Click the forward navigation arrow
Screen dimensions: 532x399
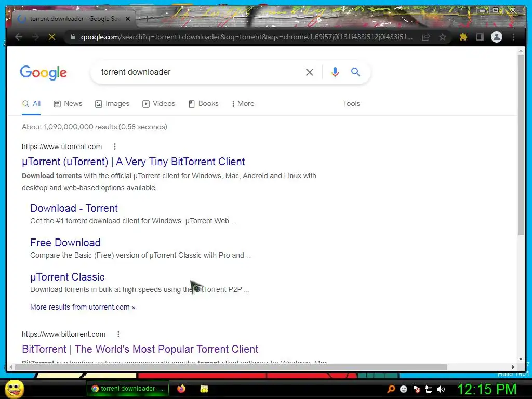pyautogui.click(x=35, y=37)
